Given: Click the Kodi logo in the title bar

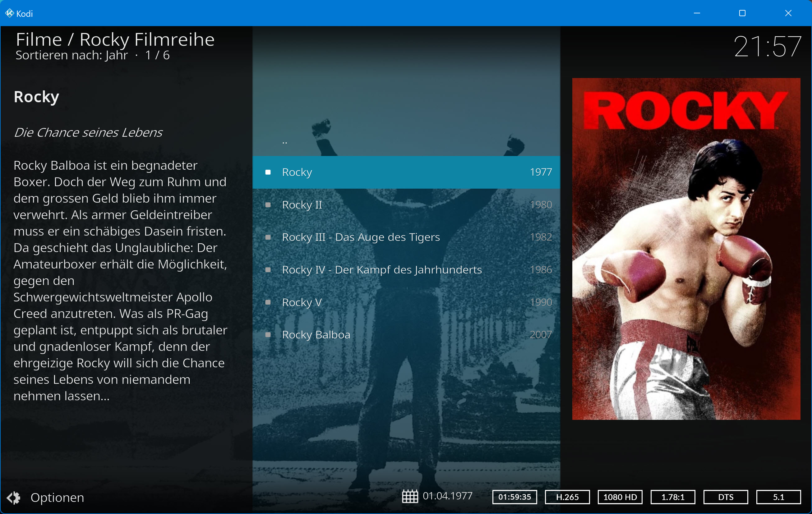Looking at the screenshot, I should pyautogui.click(x=9, y=13).
